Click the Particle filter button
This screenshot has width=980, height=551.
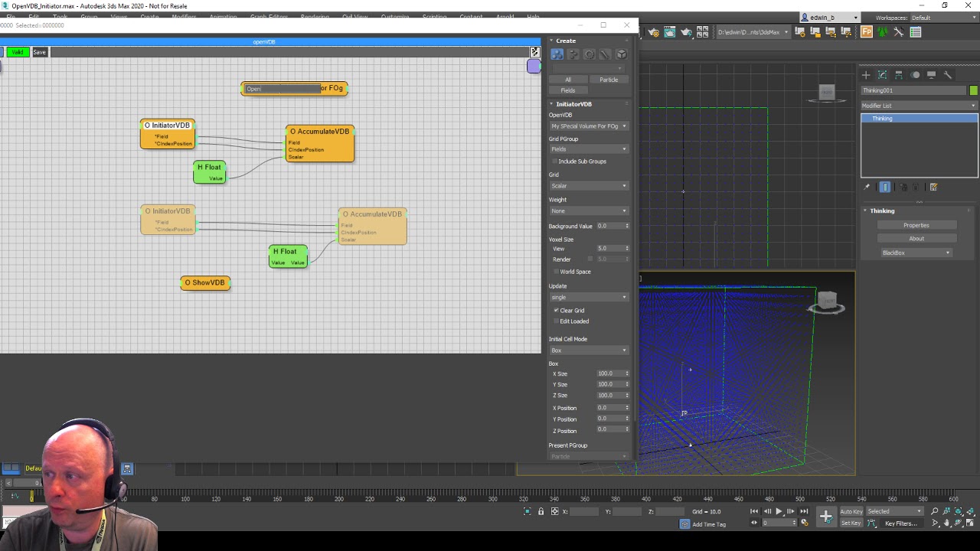pyautogui.click(x=609, y=80)
